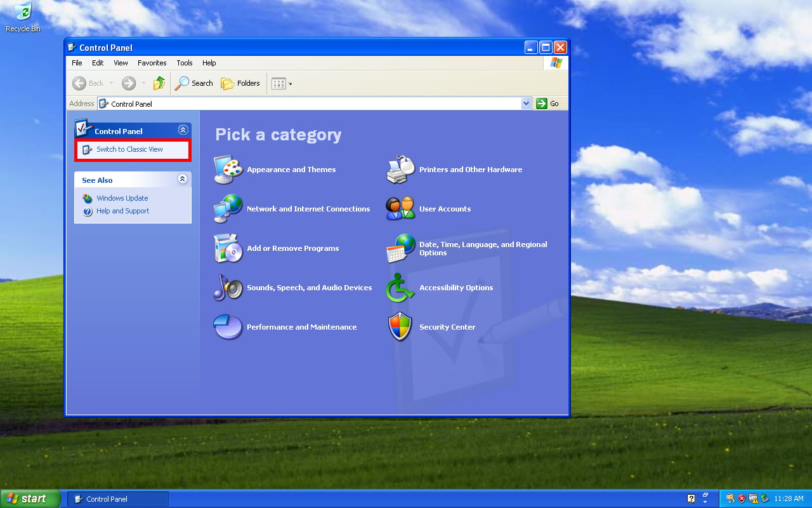Viewport: 812px width, 508px height.
Task: Open Network and Internet Connections icon
Action: 228,209
